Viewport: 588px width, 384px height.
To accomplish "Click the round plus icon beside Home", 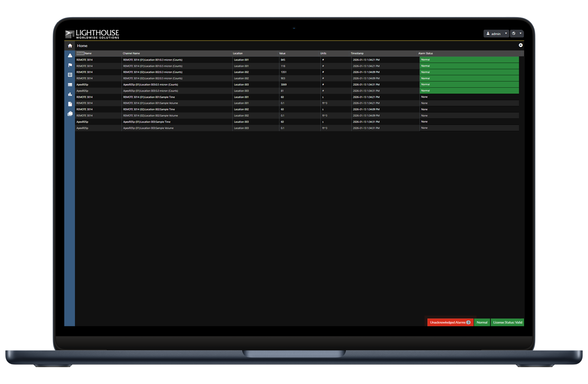I will 520,45.
